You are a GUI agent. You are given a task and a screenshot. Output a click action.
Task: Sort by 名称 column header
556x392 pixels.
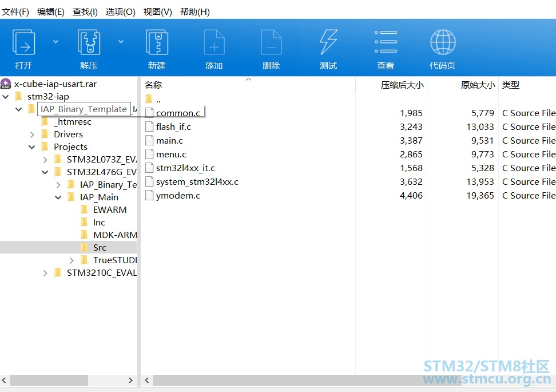tap(153, 85)
